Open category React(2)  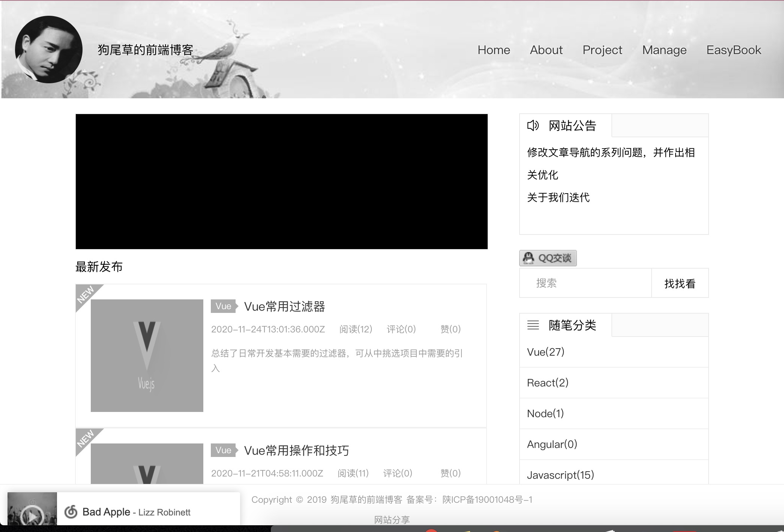548,383
